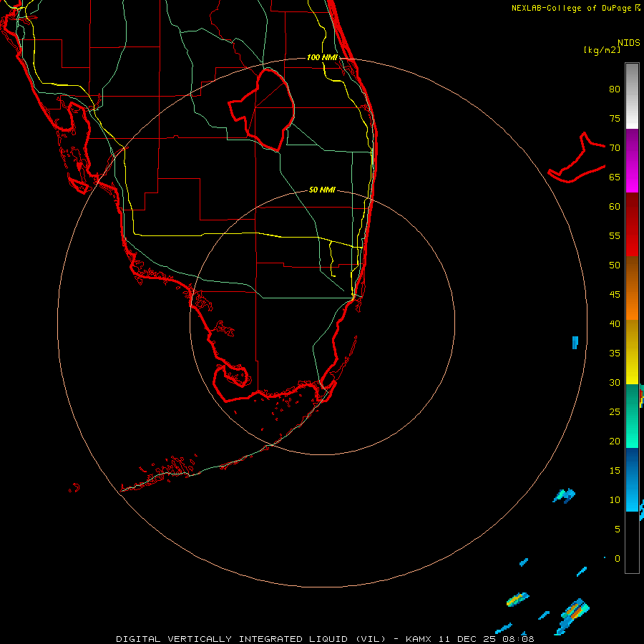Click the Bahamas island outline east of Florida
This screenshot has height=644, width=644.
[577, 157]
